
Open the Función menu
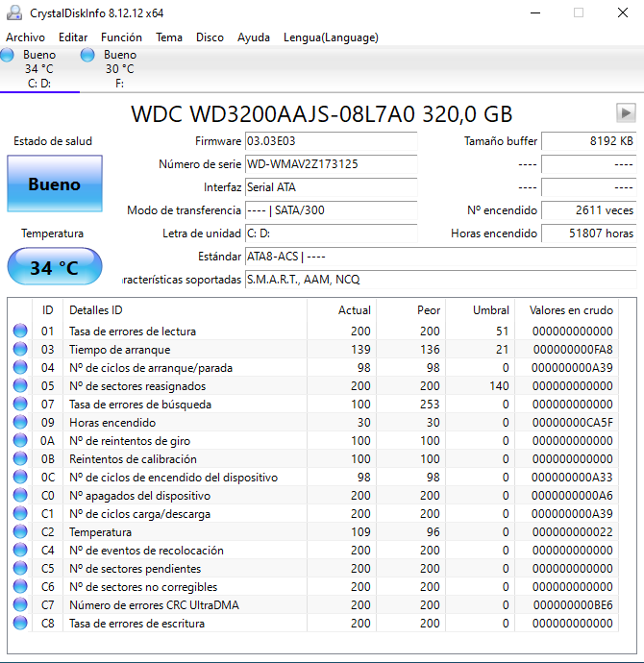pos(121,37)
